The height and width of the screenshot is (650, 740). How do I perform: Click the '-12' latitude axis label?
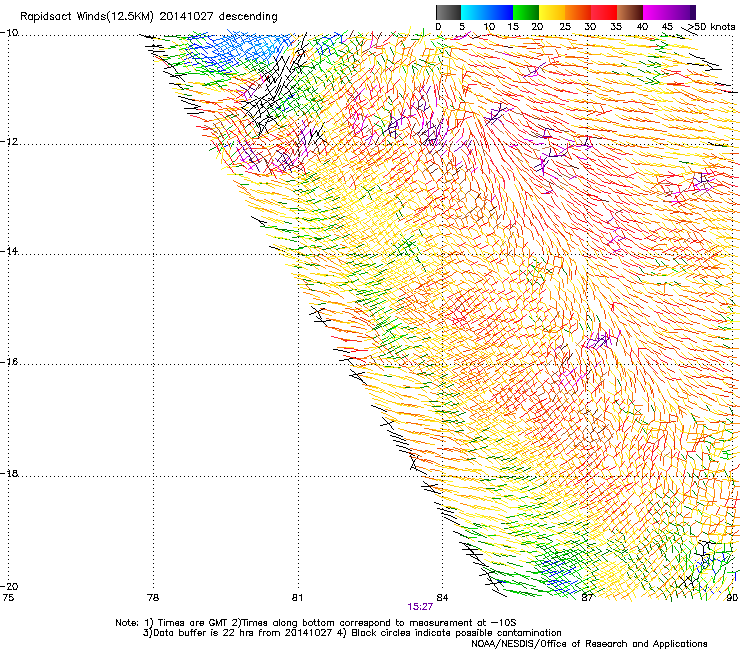click(9, 142)
